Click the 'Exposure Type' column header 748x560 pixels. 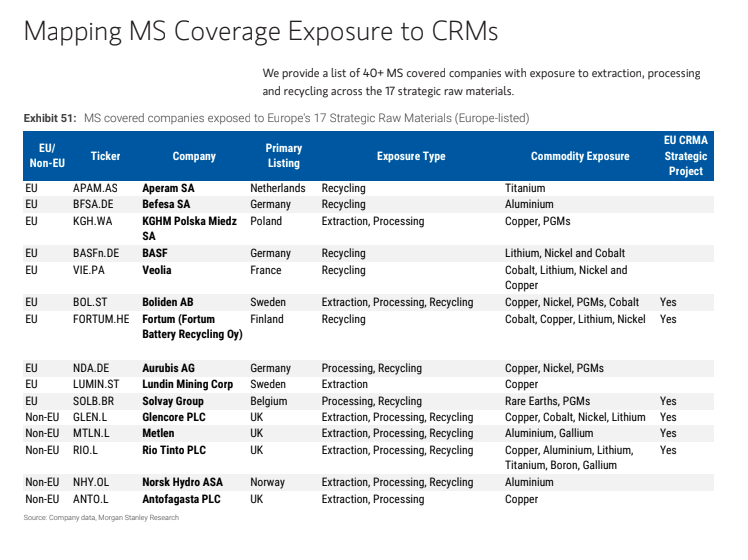pyautogui.click(x=411, y=156)
